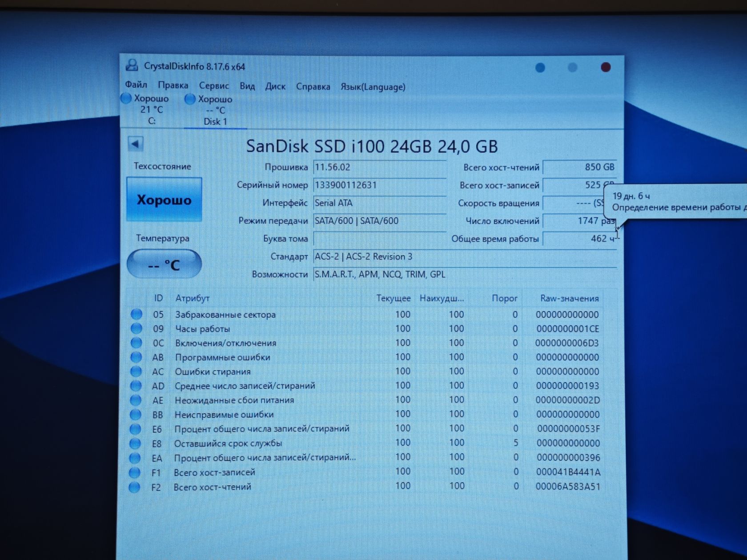Click the blue health circle of drive C:
Screen dimensions: 747x560
(x=126, y=98)
